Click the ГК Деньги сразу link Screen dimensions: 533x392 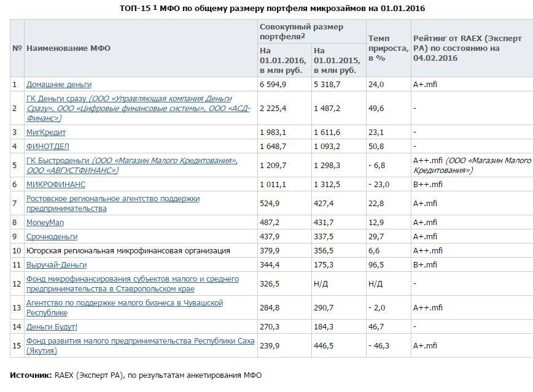click(x=56, y=99)
